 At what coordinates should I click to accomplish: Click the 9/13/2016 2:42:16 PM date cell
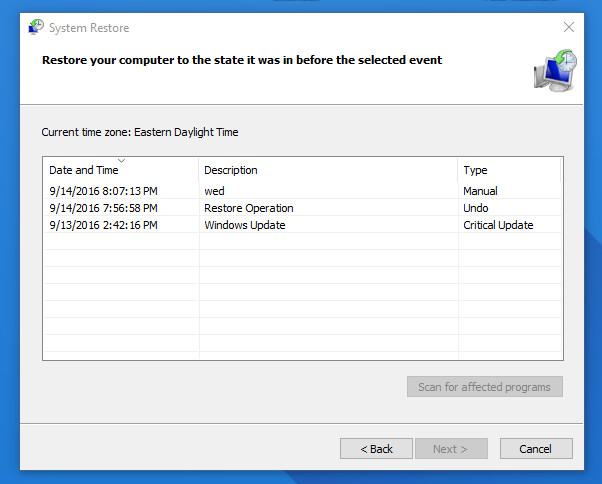(103, 225)
